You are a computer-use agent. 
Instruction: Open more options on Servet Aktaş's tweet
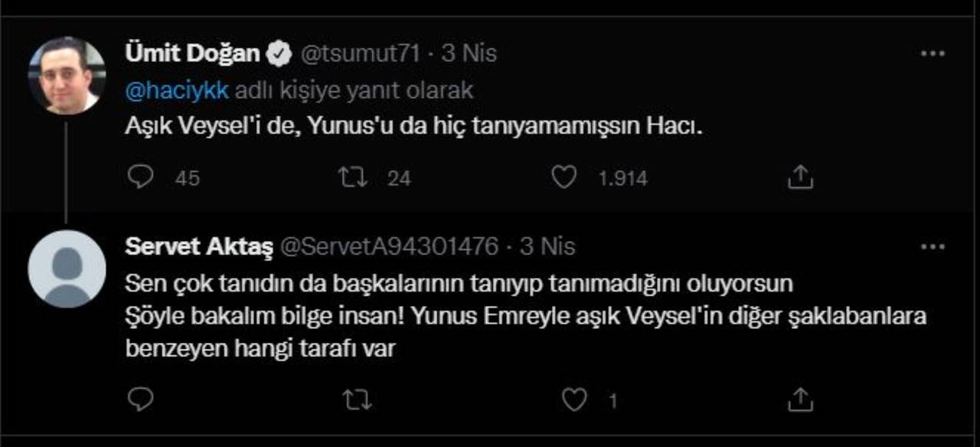[x=933, y=246]
